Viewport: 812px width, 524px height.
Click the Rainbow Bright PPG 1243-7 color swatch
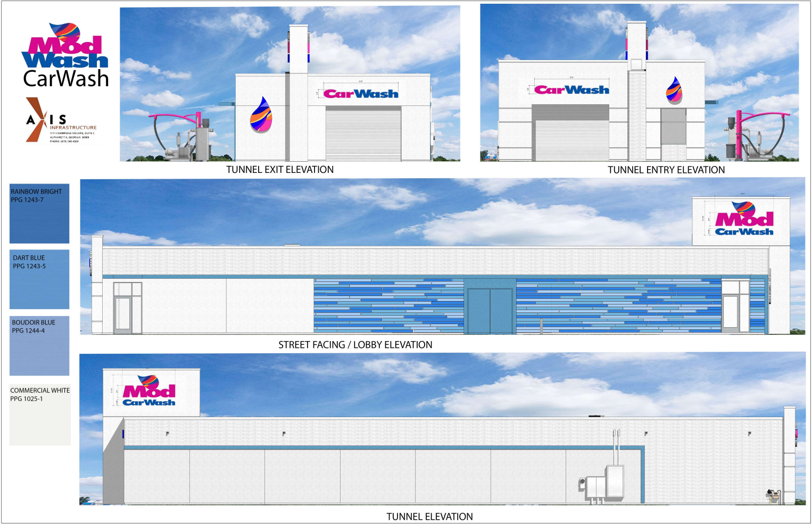pos(39,214)
